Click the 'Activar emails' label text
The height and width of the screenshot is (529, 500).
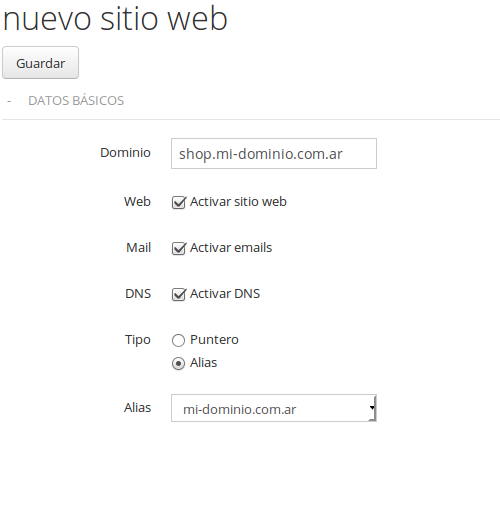[x=231, y=248]
